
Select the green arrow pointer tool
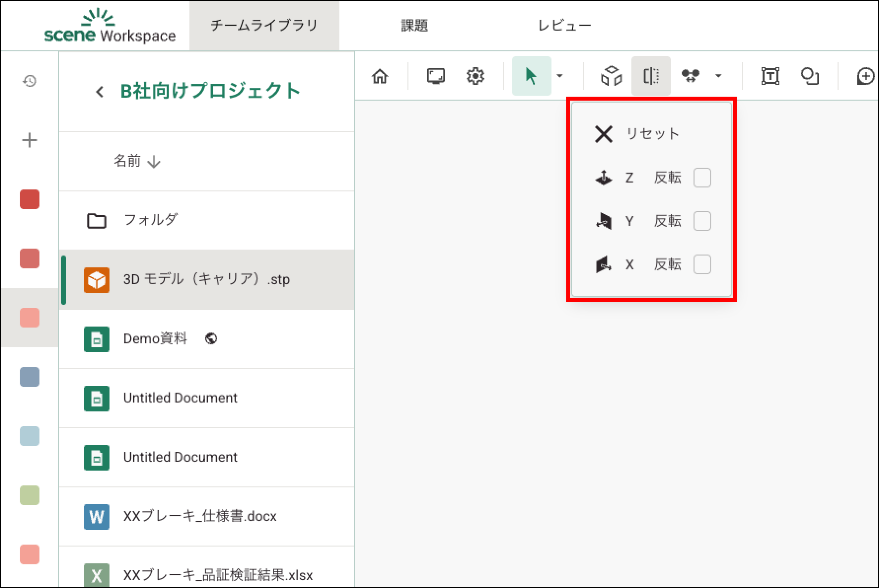click(531, 76)
